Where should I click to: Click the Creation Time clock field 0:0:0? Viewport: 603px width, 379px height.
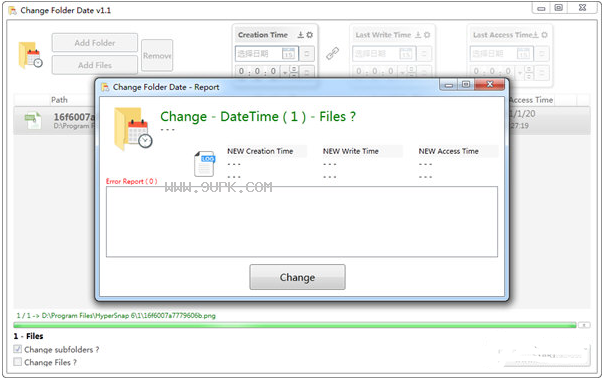[258, 71]
